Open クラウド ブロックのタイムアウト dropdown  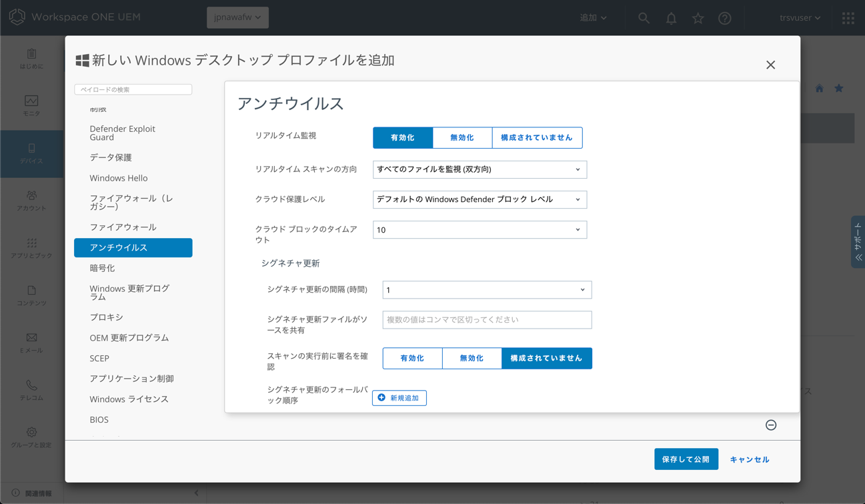480,230
